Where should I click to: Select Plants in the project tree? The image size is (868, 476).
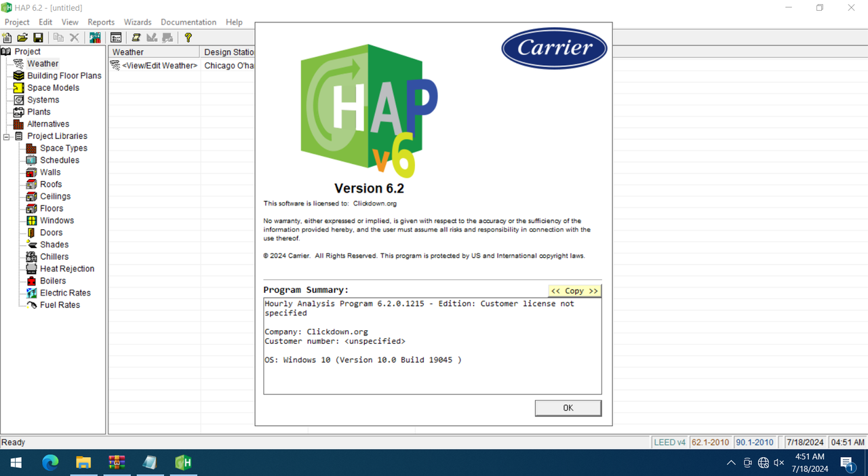click(39, 112)
